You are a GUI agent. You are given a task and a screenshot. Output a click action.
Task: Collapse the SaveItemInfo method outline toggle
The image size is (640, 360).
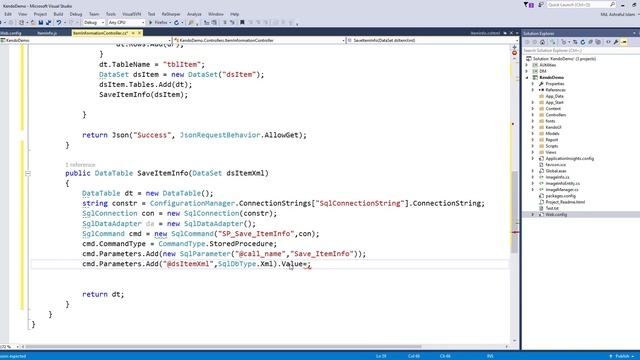pyautogui.click(x=28, y=173)
